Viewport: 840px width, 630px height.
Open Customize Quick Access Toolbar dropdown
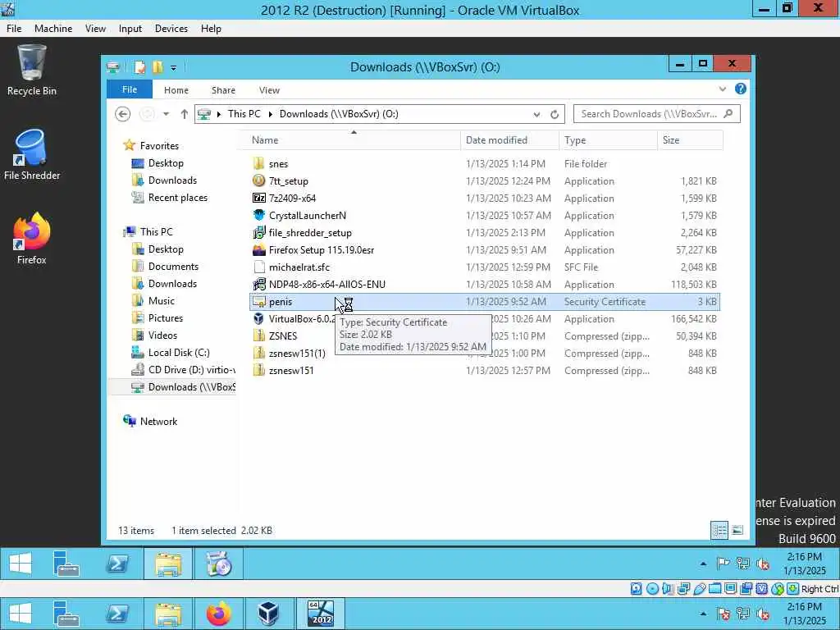click(174, 67)
